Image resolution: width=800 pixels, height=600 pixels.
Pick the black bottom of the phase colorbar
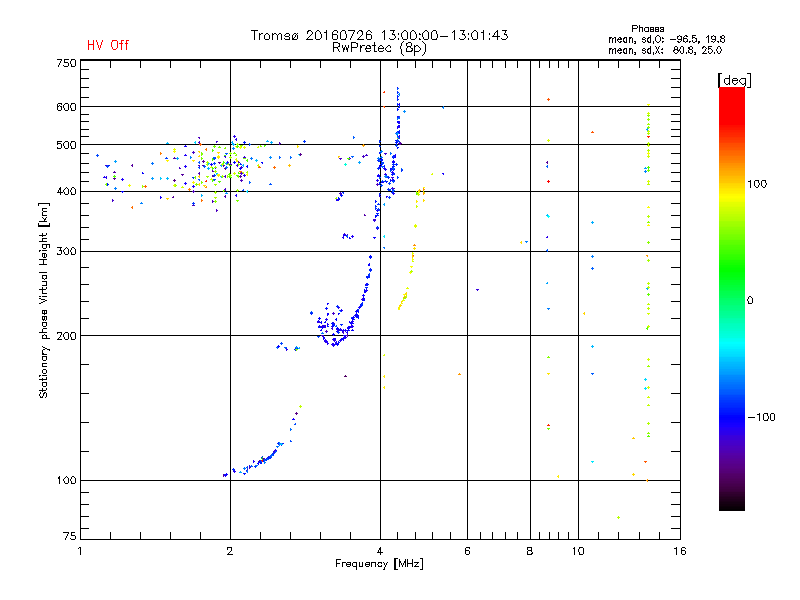tap(732, 503)
